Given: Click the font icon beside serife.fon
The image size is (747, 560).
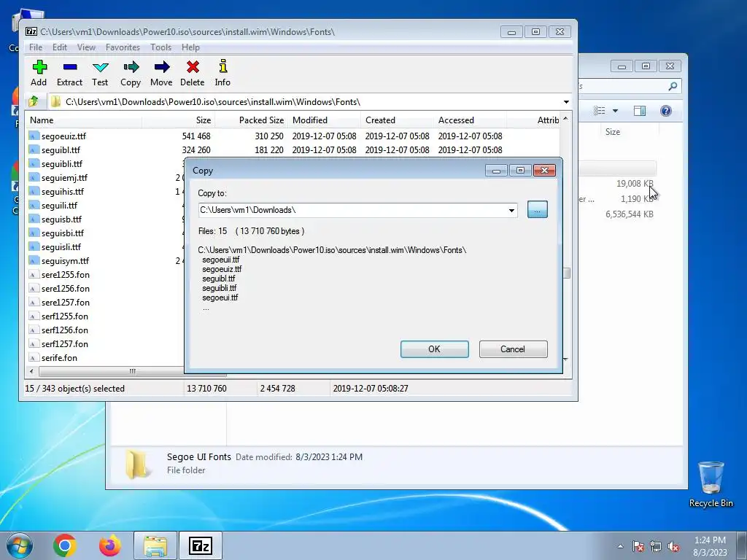Looking at the screenshot, I should click(34, 357).
